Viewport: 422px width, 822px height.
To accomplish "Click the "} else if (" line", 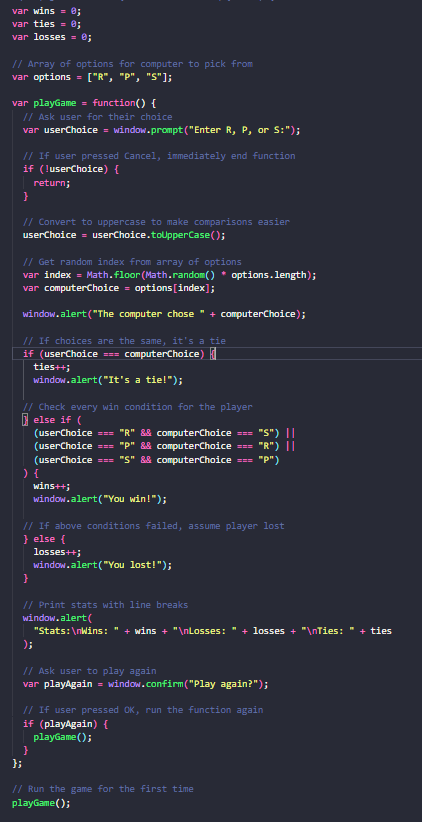I will coord(52,420).
